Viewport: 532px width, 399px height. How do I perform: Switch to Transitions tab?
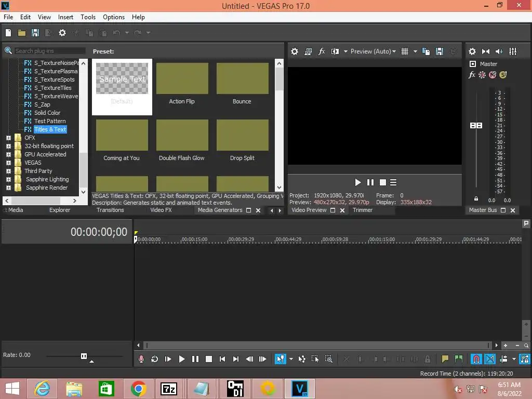pos(110,210)
